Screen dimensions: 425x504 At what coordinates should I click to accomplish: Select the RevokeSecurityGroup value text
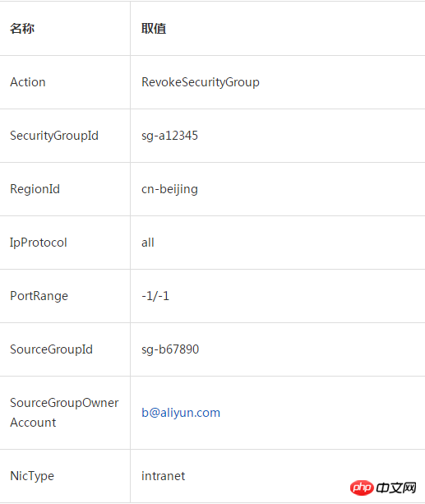click(201, 82)
